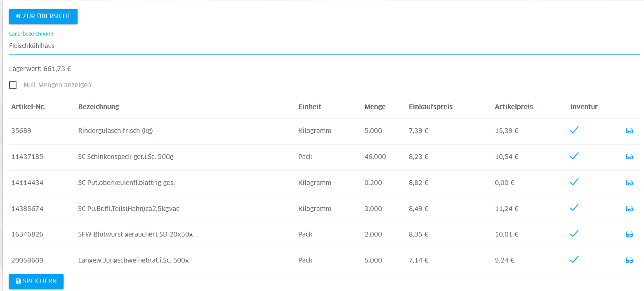
Task: Click the Menge column header
Action: [375, 107]
